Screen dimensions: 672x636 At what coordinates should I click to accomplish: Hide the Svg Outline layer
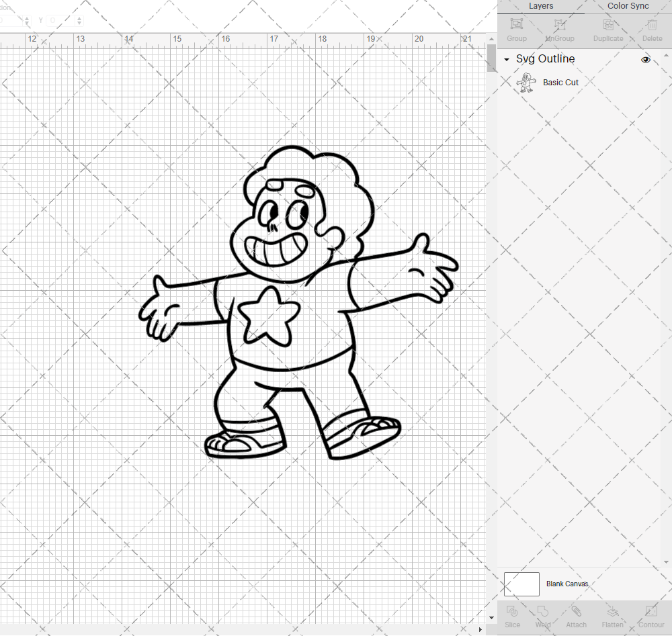(645, 60)
